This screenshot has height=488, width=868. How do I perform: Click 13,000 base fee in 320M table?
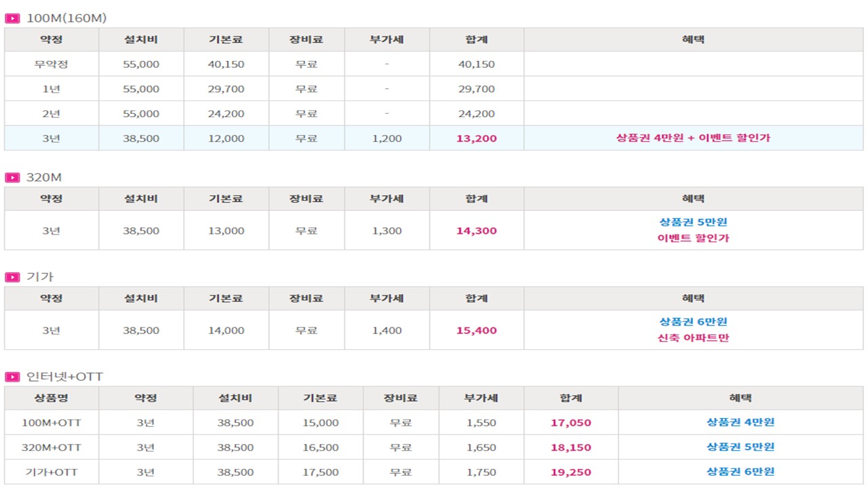coord(226,230)
